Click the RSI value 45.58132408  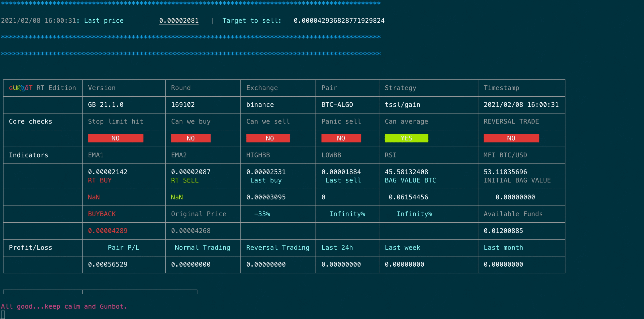[407, 172]
